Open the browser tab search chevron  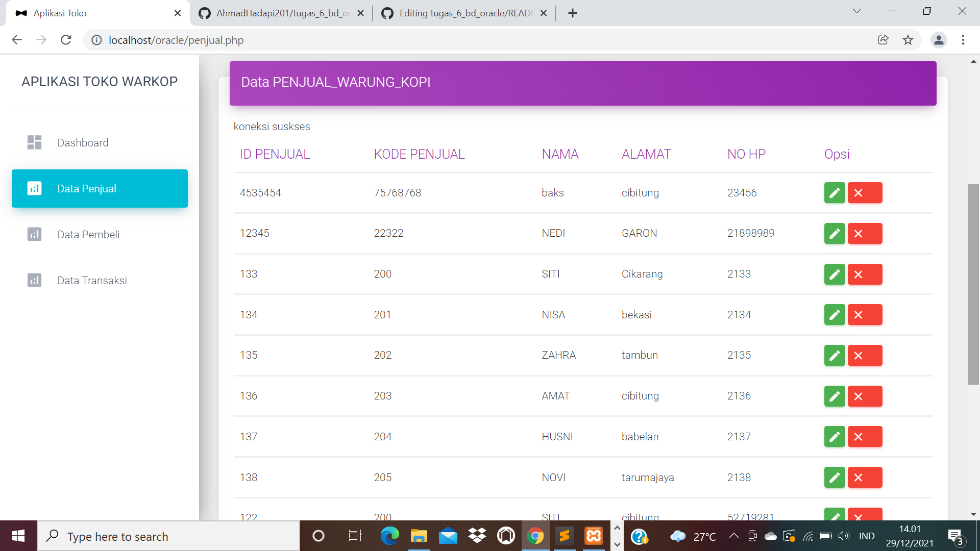pos(857,11)
